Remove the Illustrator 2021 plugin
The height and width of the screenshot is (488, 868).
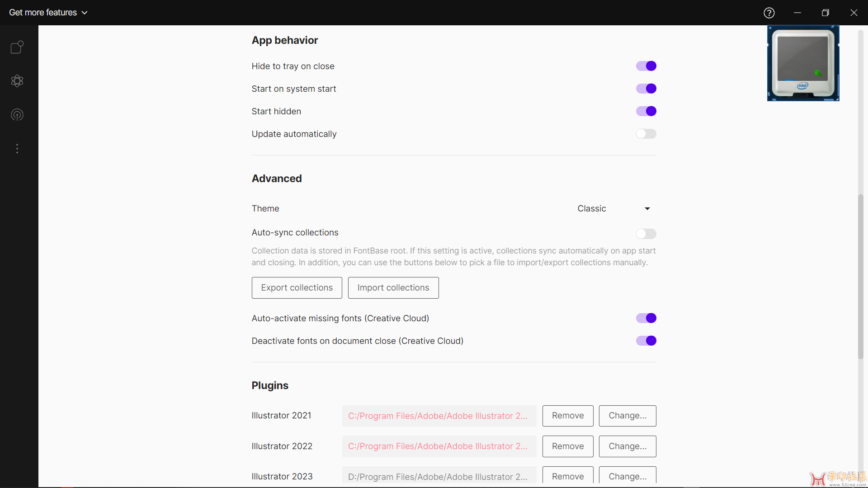click(568, 416)
